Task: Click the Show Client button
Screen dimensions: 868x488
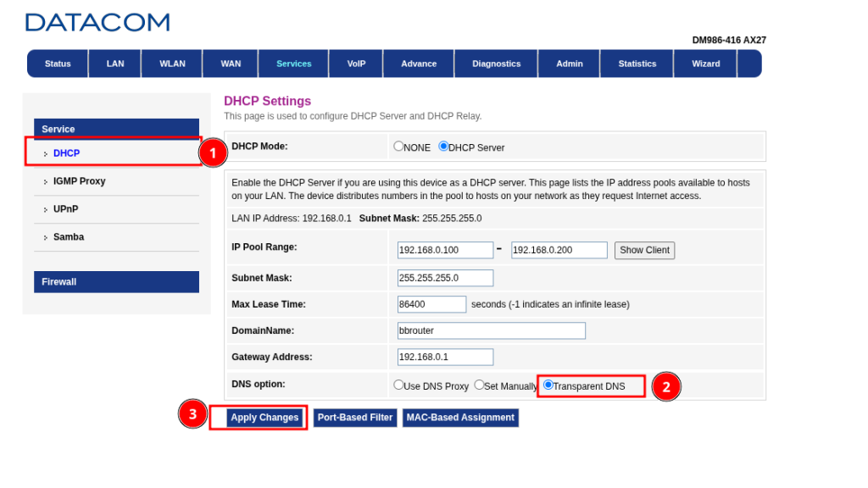Action: coord(644,250)
